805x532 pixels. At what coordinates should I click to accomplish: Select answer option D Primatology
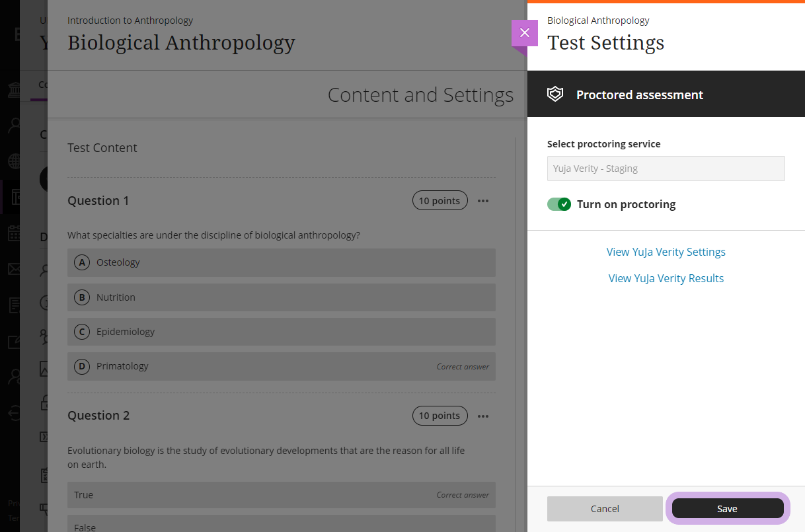click(281, 366)
